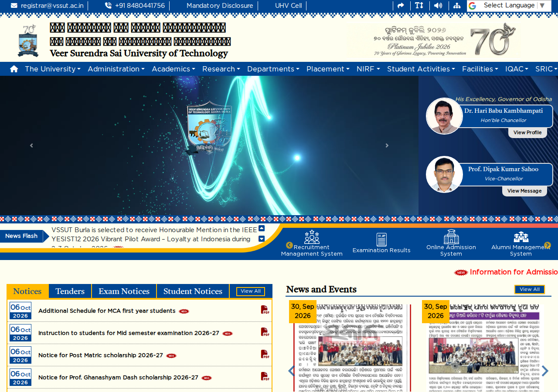Image resolution: width=558 pixels, height=392 pixels.
Task: Go to next News and Events item
Action: point(544,371)
